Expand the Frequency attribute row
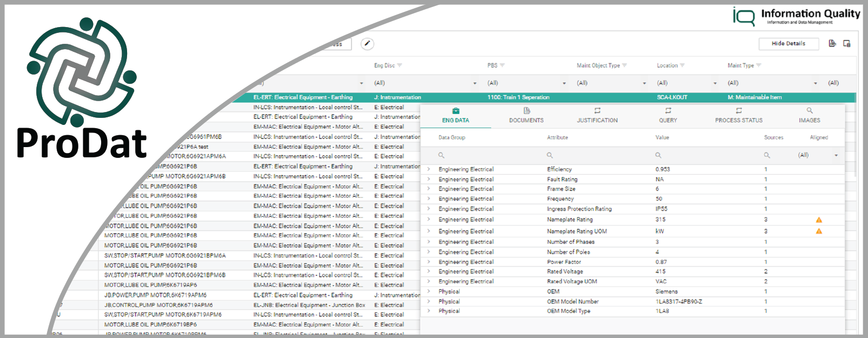The height and width of the screenshot is (338, 868). pyautogui.click(x=429, y=198)
